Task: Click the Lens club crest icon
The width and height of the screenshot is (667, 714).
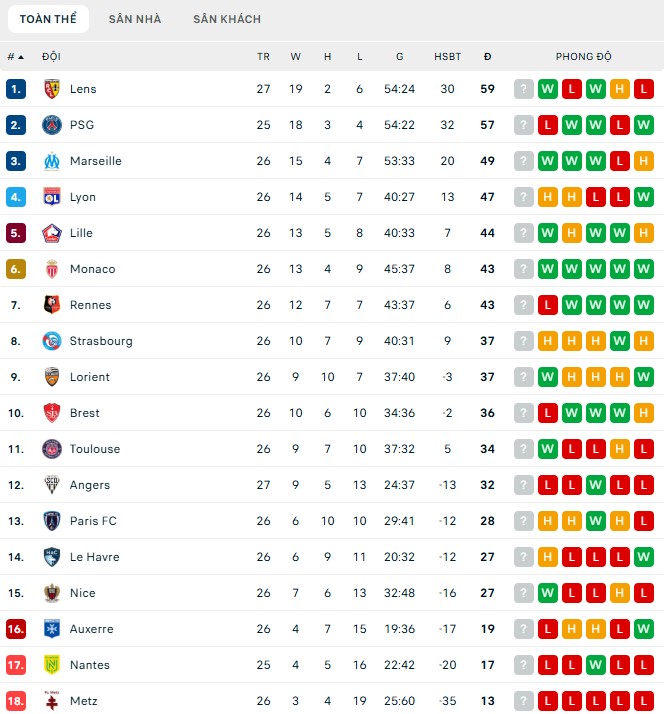Action: pos(52,89)
